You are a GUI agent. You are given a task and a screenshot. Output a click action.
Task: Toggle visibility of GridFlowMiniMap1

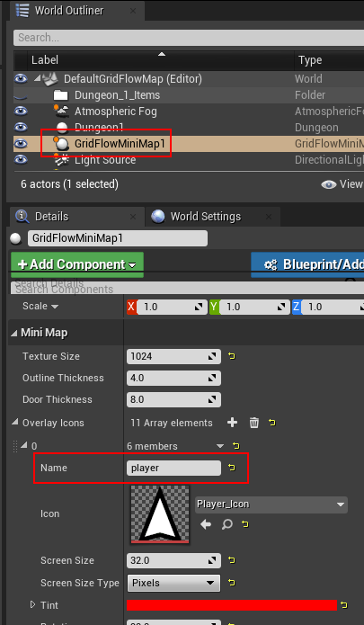click(x=21, y=144)
